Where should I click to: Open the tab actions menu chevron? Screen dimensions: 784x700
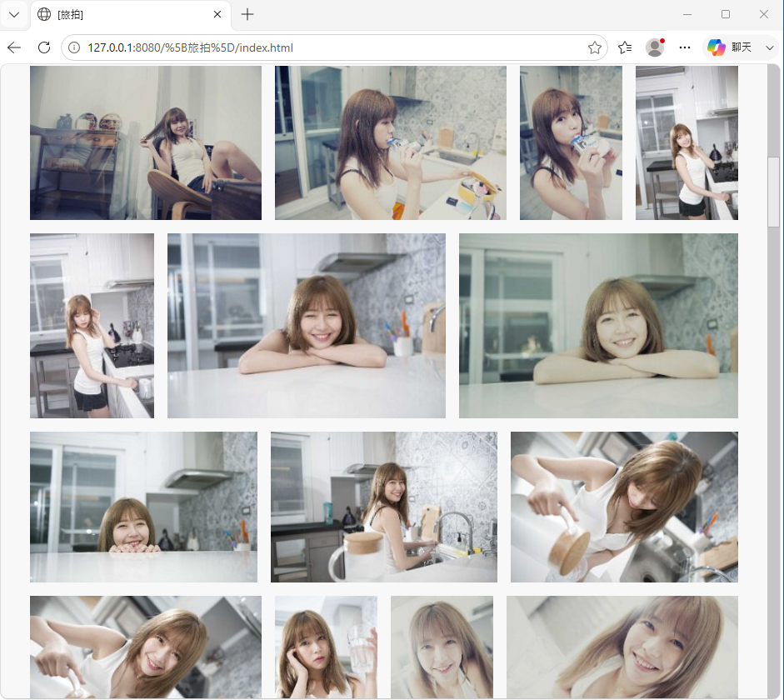click(x=14, y=14)
